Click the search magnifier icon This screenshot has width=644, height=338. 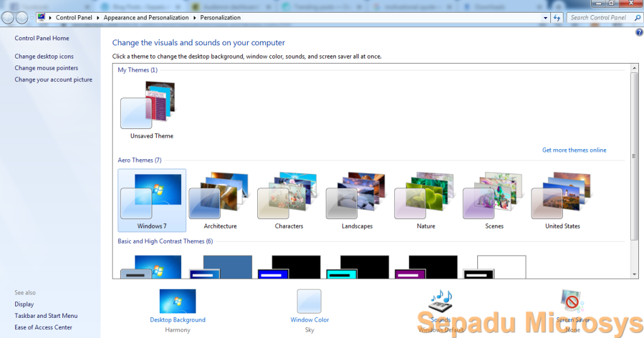click(x=638, y=18)
